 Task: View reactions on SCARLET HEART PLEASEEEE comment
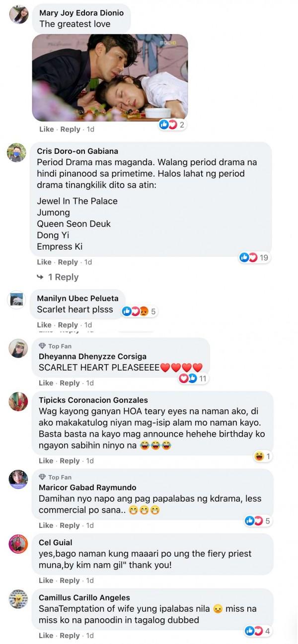[193, 379]
